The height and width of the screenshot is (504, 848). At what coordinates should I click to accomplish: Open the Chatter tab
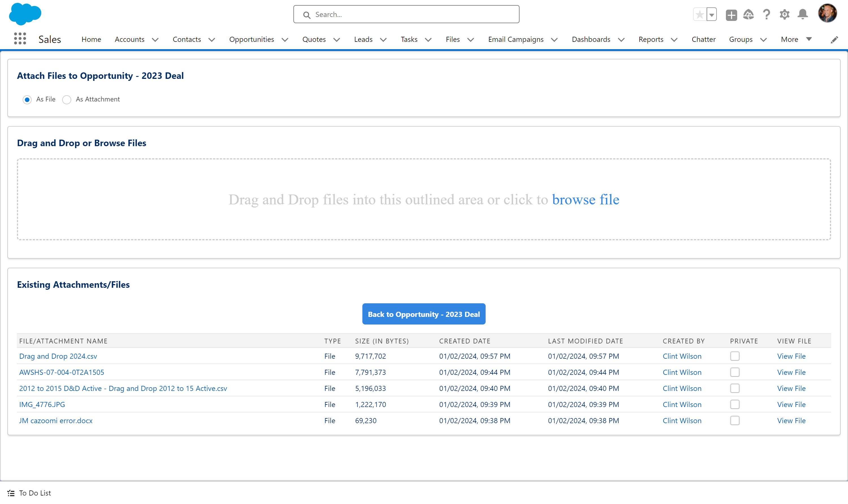pyautogui.click(x=703, y=39)
